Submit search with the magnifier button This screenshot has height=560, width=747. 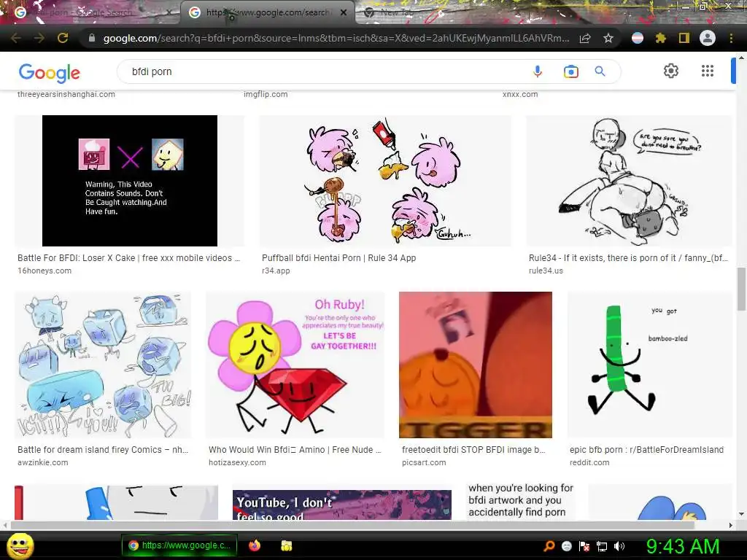600,71
